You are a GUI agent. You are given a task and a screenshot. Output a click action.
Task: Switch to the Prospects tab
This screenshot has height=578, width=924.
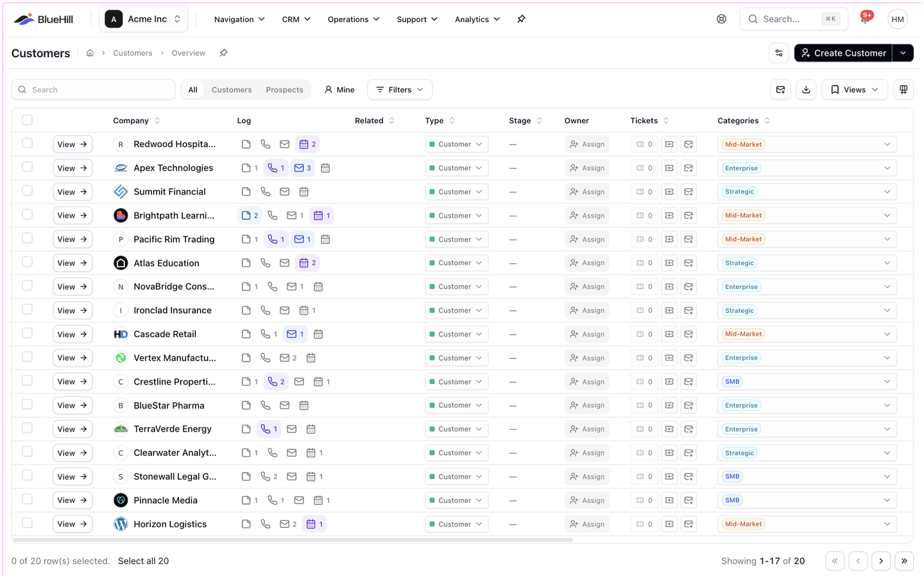[x=284, y=90]
